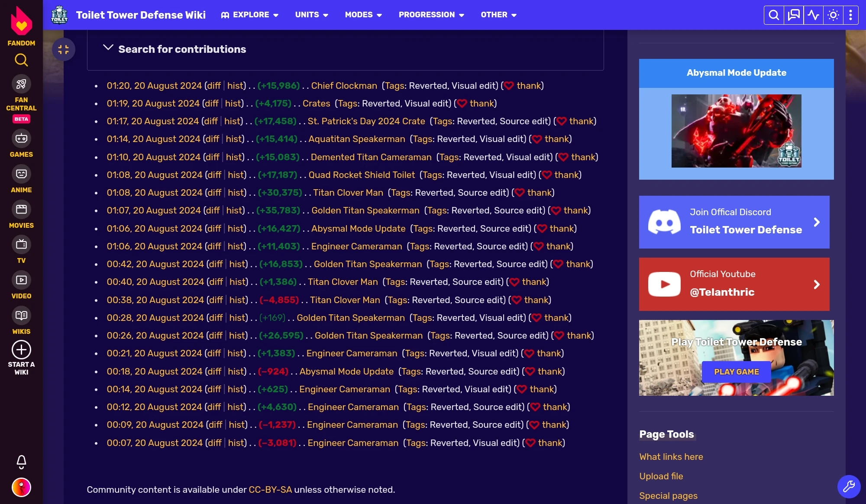Open recent wiki activity pulse icon
The image size is (866, 504).
coord(814,15)
